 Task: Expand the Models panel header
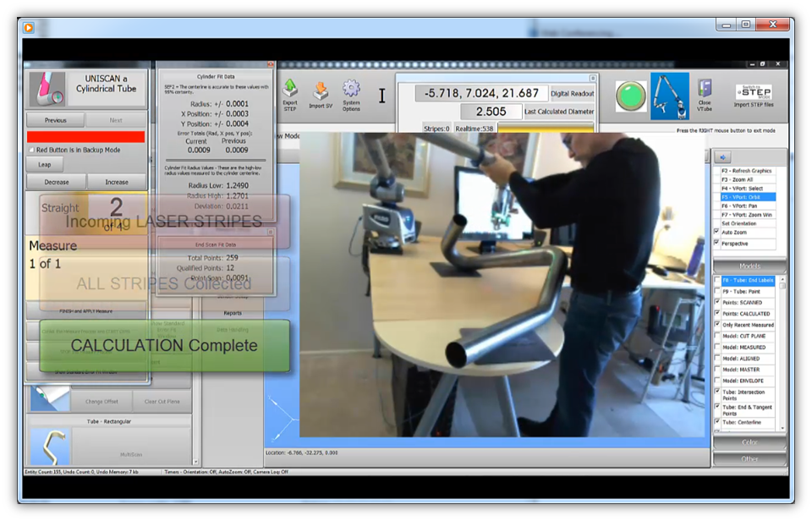tap(749, 266)
